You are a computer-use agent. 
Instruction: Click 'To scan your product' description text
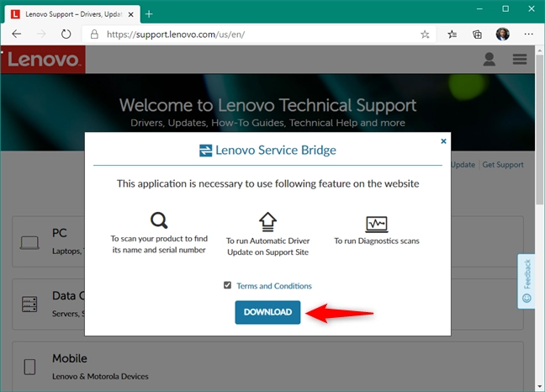[159, 244]
